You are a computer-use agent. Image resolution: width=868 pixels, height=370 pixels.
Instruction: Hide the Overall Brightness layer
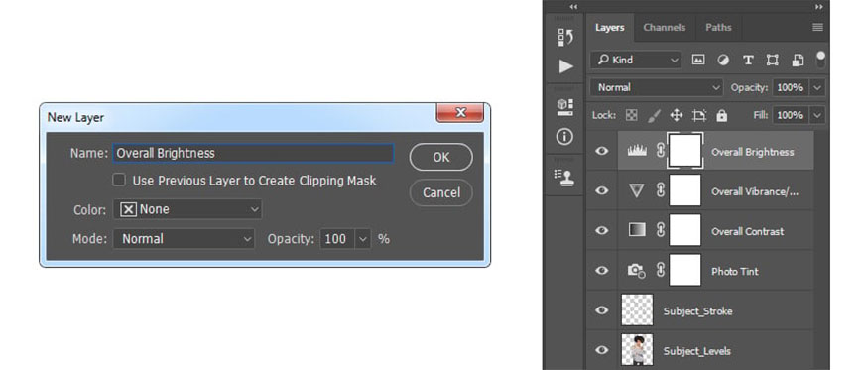click(x=602, y=151)
